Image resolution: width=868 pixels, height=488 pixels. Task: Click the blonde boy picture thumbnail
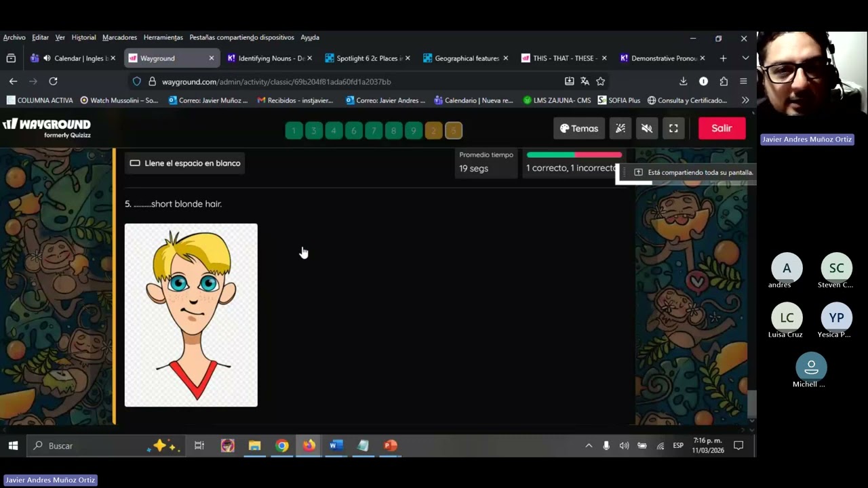click(x=191, y=315)
